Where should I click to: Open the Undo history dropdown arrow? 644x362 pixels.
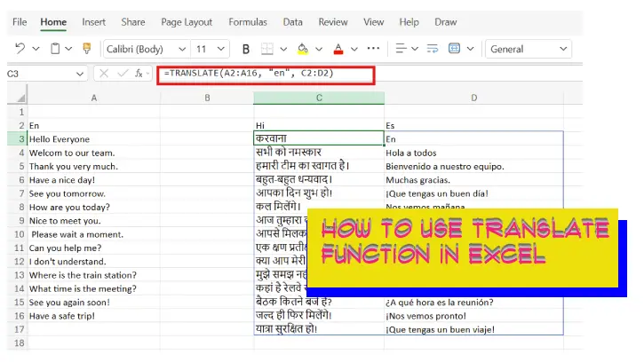pyautogui.click(x=36, y=50)
